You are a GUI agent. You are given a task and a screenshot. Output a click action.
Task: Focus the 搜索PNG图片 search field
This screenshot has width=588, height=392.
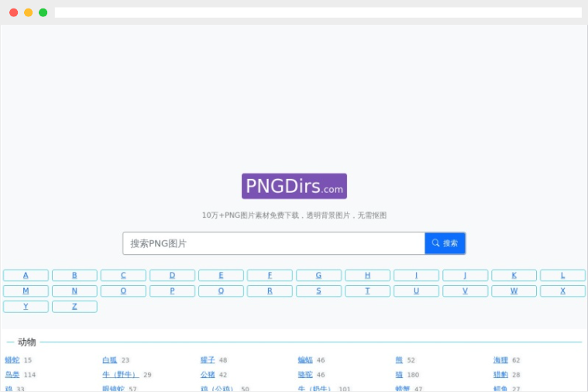(x=273, y=243)
